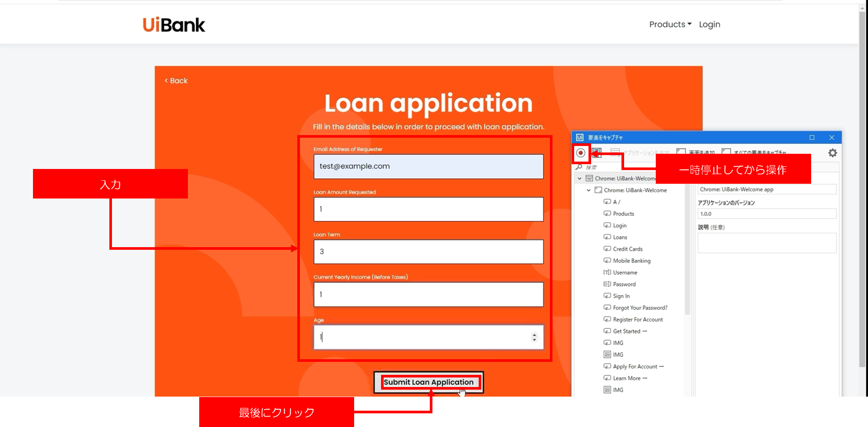Select the Sign In tree element
Screen dimensions: 868x427
(x=621, y=296)
